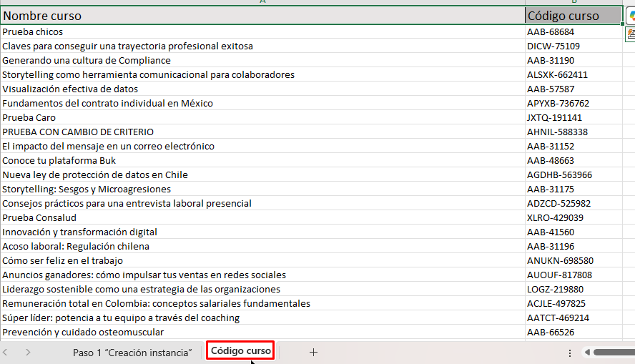635x364 pixels.
Task: Select the Visualización efectiva de datos cell
Action: coord(262,89)
